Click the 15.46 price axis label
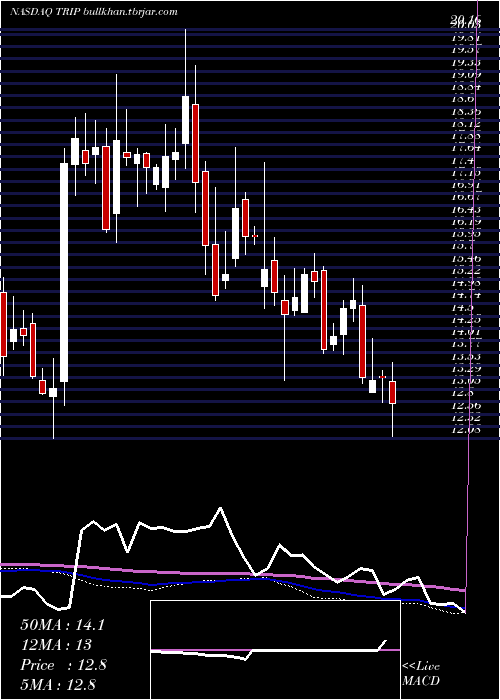 pyautogui.click(x=465, y=258)
